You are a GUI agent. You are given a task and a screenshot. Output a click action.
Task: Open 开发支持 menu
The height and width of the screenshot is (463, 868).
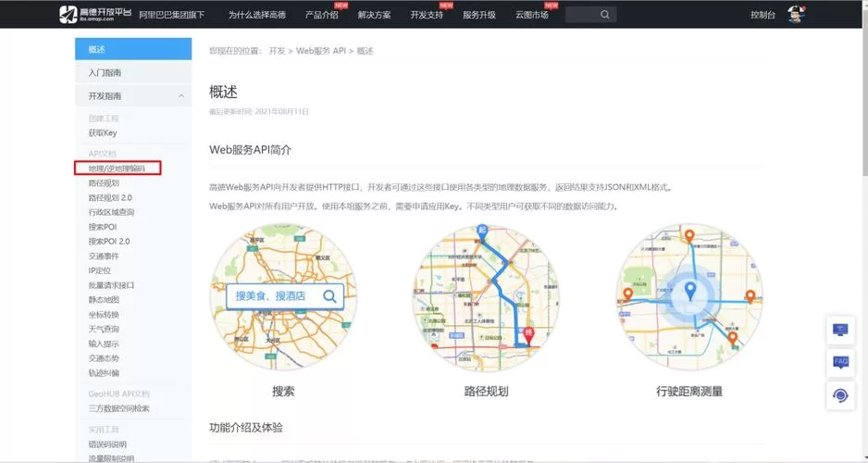coord(427,15)
